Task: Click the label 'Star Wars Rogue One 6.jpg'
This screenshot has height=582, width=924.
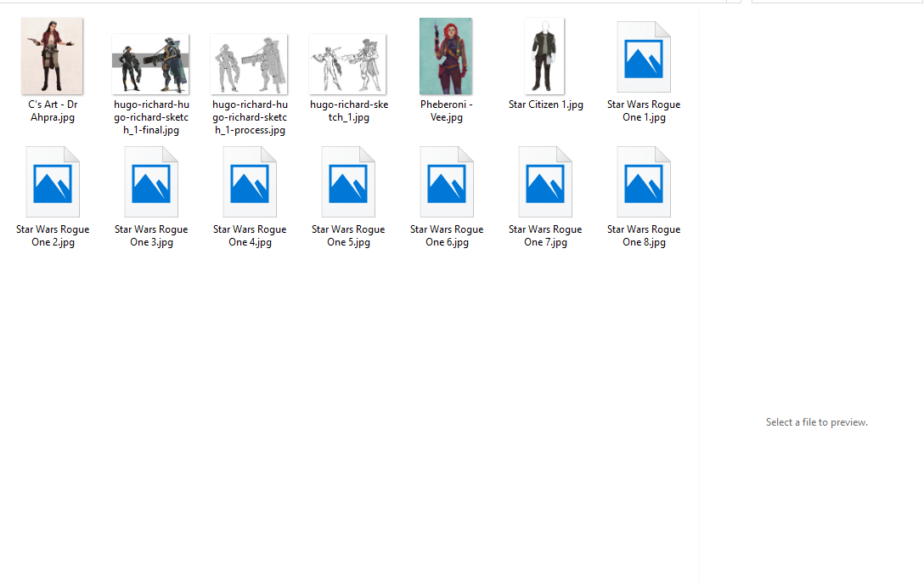Action: coord(446,236)
